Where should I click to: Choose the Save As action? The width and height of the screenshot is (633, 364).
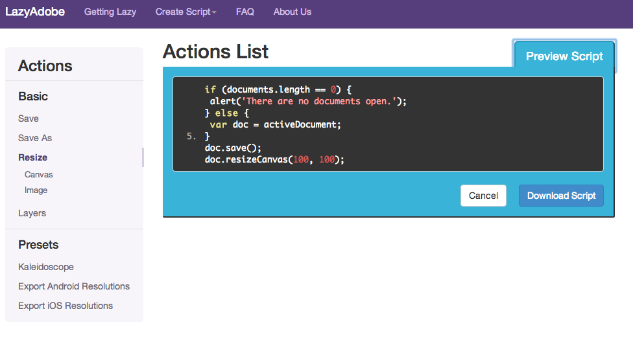point(35,138)
